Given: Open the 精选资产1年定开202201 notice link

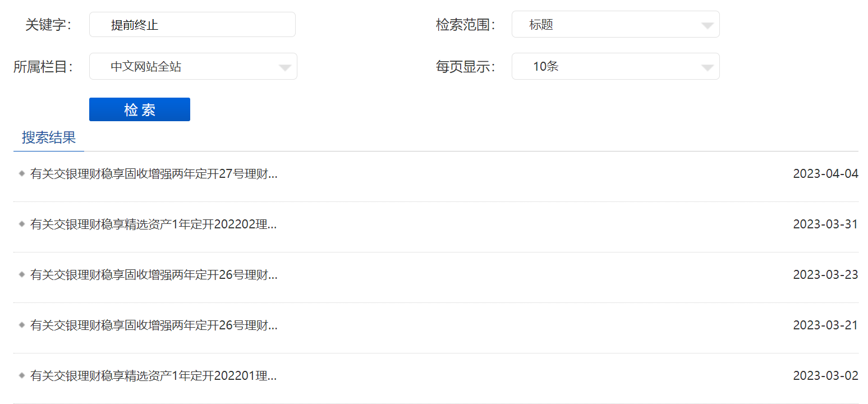Looking at the screenshot, I should point(154,376).
